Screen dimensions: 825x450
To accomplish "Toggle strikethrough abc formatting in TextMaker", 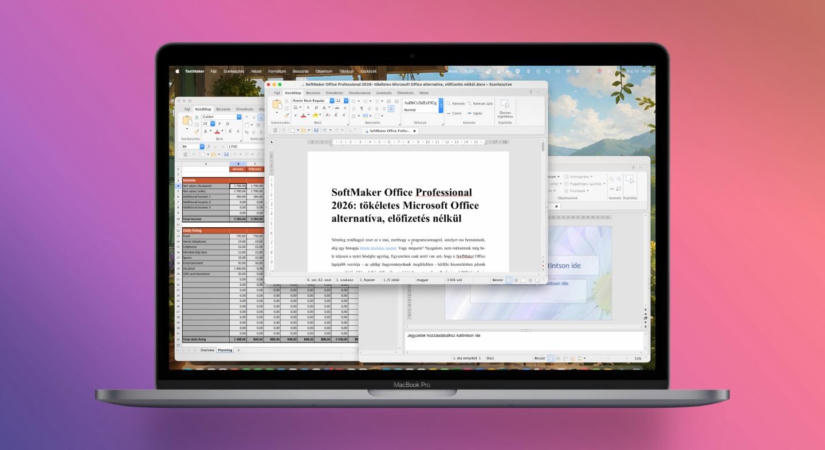I will click(337, 108).
